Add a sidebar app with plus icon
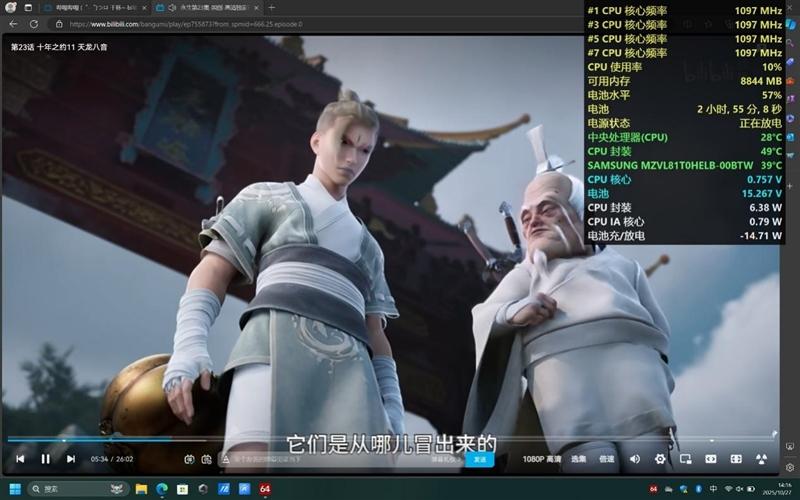 click(x=790, y=186)
